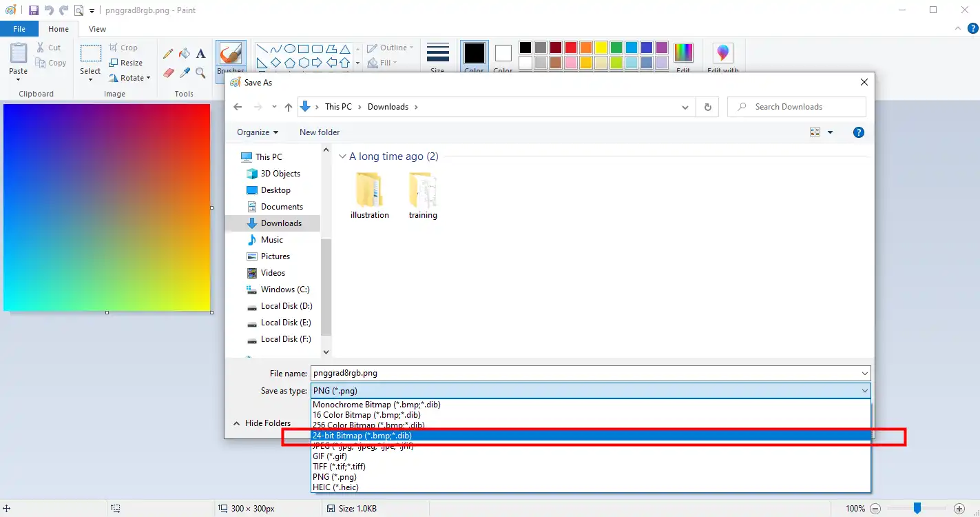The height and width of the screenshot is (517, 980).
Task: Select the Eraser tool
Action: [168, 72]
